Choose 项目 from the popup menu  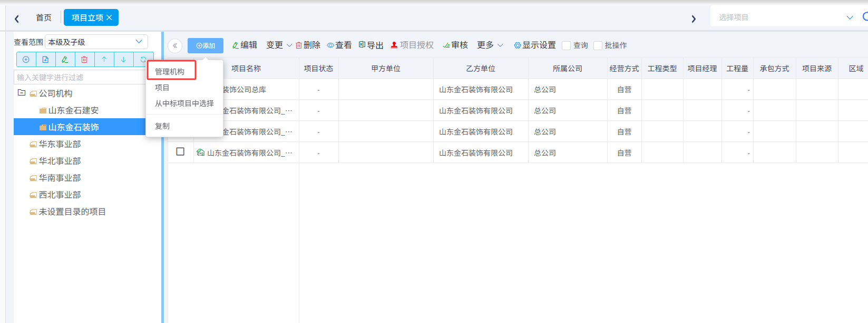pyautogui.click(x=162, y=88)
